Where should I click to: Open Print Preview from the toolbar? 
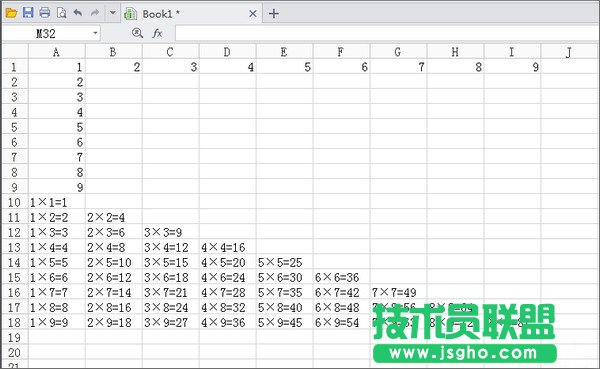(61, 13)
